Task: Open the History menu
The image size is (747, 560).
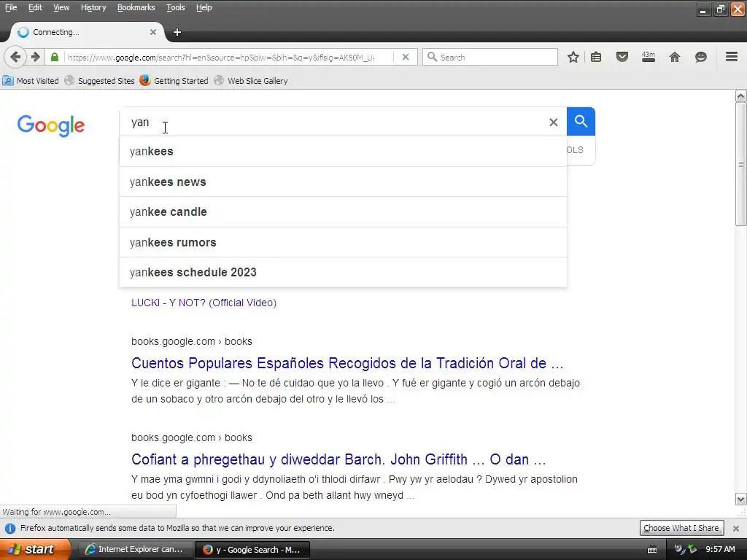Action: tap(93, 7)
